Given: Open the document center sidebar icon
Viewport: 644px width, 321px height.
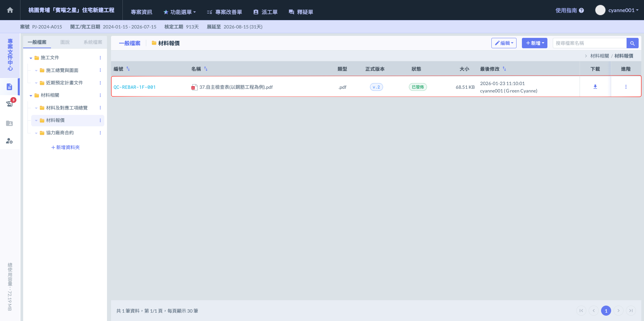Looking at the screenshot, I should click(9, 87).
